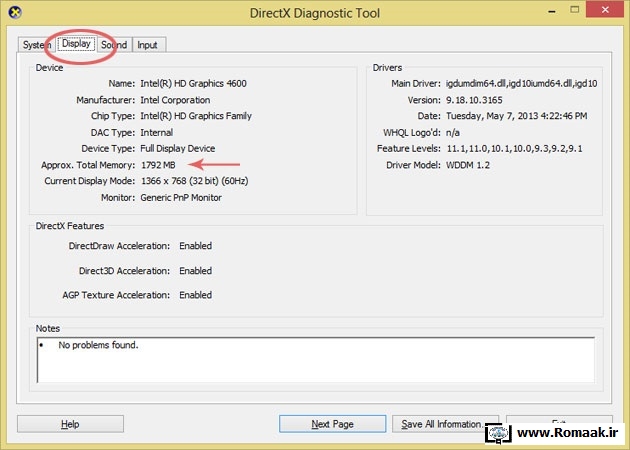
Task: Click the Help button
Action: pos(70,424)
